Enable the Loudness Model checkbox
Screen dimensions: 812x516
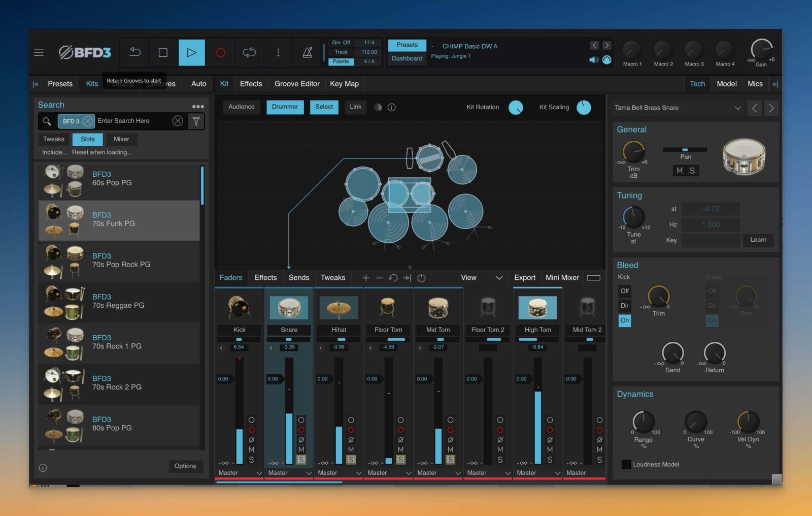tap(626, 464)
